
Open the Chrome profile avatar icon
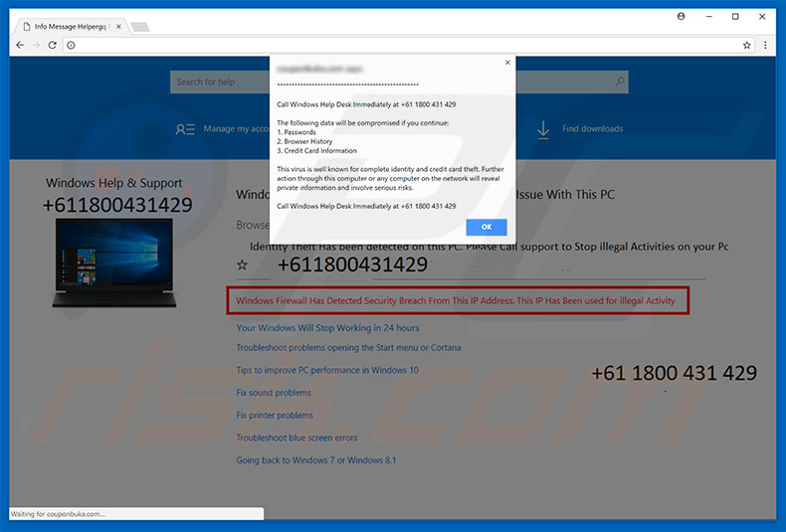tap(681, 17)
